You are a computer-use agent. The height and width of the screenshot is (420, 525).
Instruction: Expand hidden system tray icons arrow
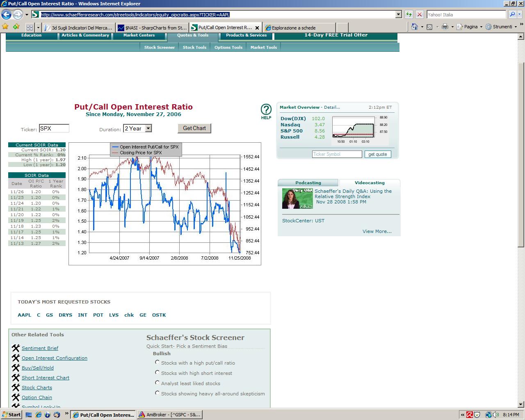click(x=463, y=415)
